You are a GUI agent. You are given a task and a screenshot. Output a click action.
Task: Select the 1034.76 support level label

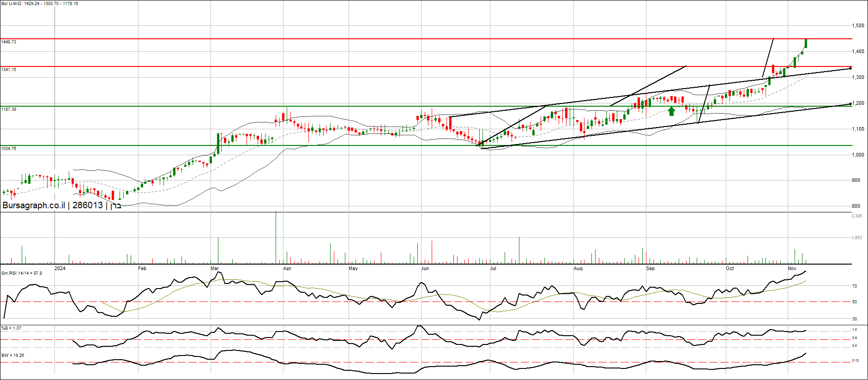pyautogui.click(x=9, y=149)
